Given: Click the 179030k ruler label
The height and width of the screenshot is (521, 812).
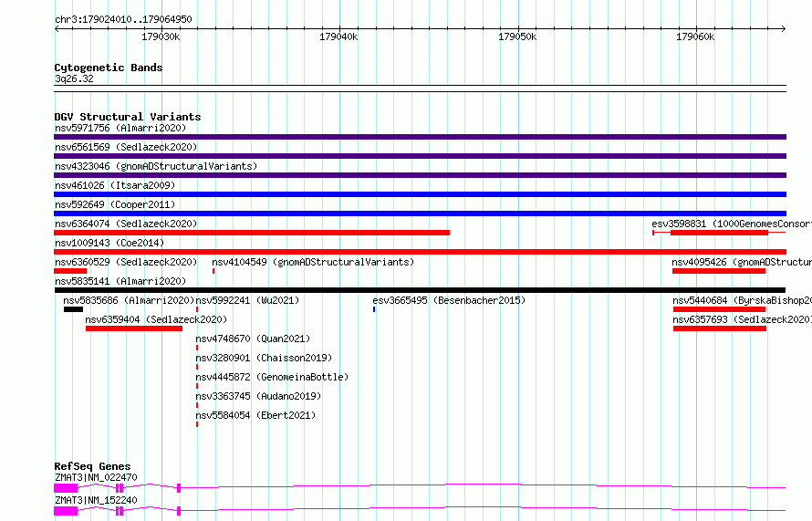Looking at the screenshot, I should (x=161, y=36).
